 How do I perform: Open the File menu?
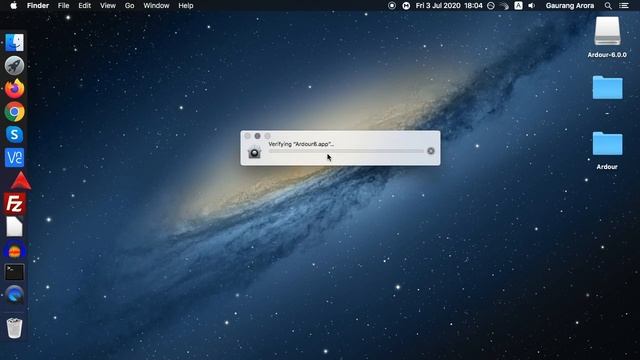pos(63,6)
